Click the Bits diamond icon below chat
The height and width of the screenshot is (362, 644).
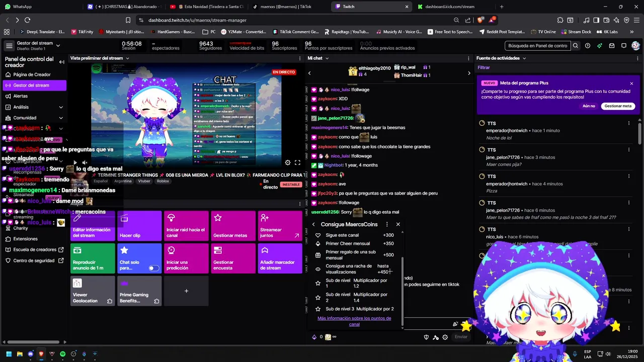[314, 337]
